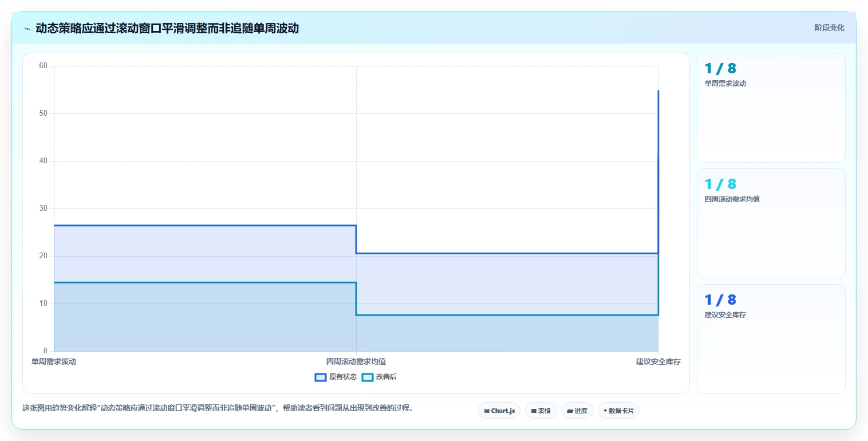Open the 四周滚动需求均值 data card

(x=771, y=223)
